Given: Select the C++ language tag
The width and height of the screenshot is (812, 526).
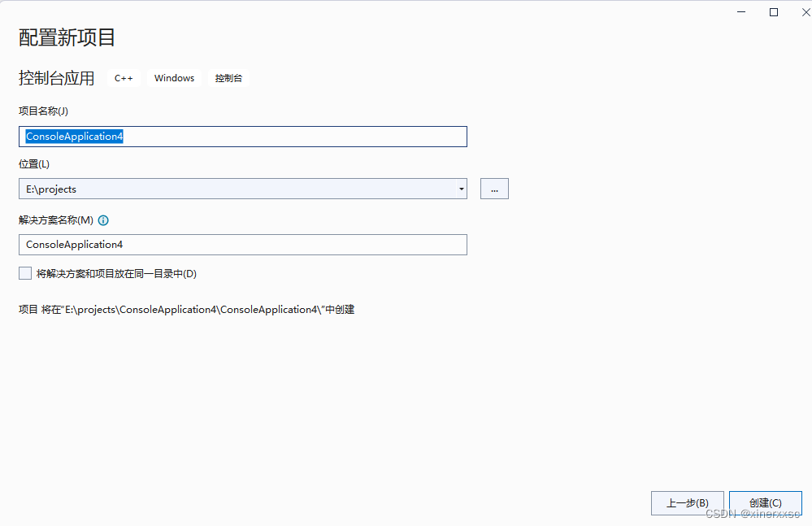Looking at the screenshot, I should (124, 77).
